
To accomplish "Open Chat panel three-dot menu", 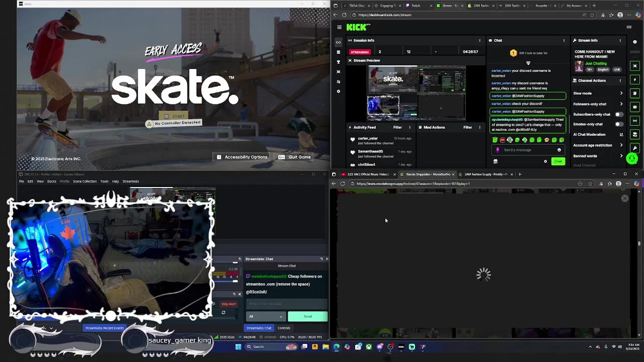I will coord(564,40).
